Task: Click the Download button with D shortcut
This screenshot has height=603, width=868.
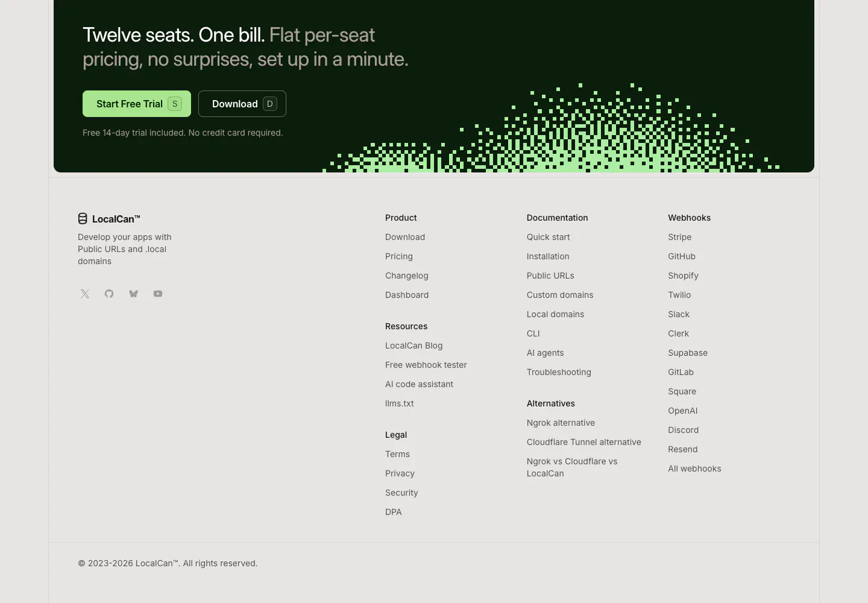Action: point(242,104)
